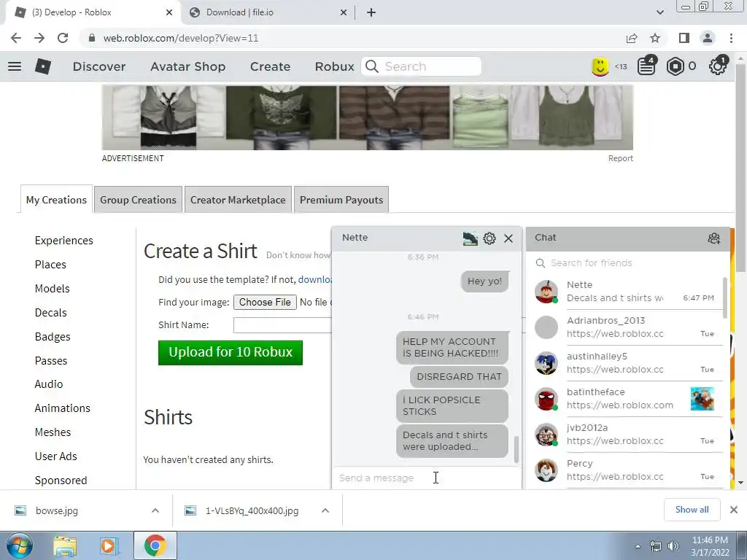Expand options for 1-VLsBYq_400x400.jpg download
The width and height of the screenshot is (747, 560).
(x=325, y=510)
